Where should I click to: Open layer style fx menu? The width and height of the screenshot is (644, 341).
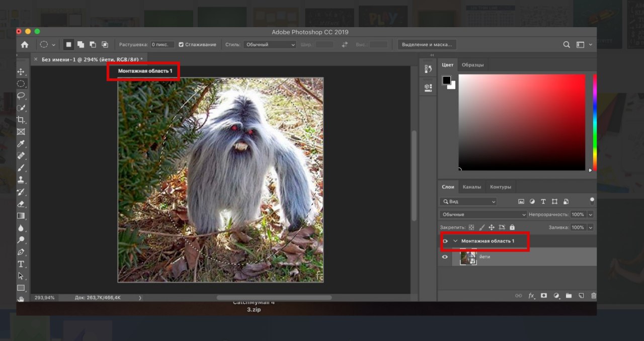point(531,296)
